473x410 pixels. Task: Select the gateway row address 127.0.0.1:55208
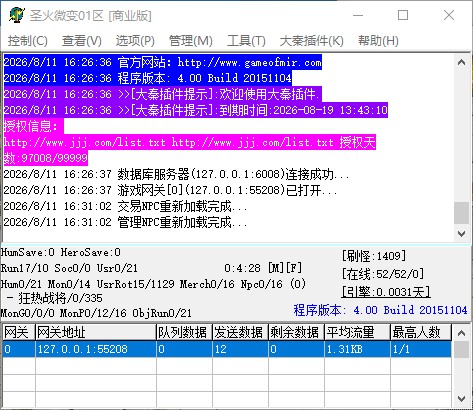pos(96,349)
